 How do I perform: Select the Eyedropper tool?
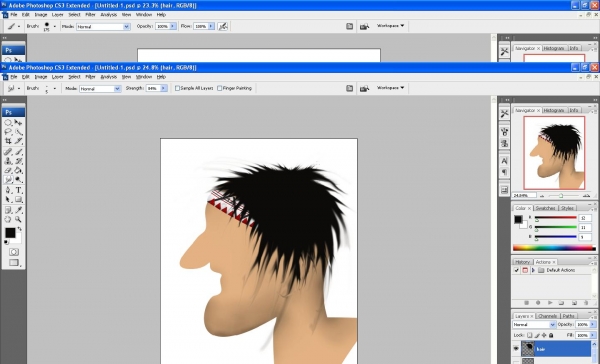[18, 210]
